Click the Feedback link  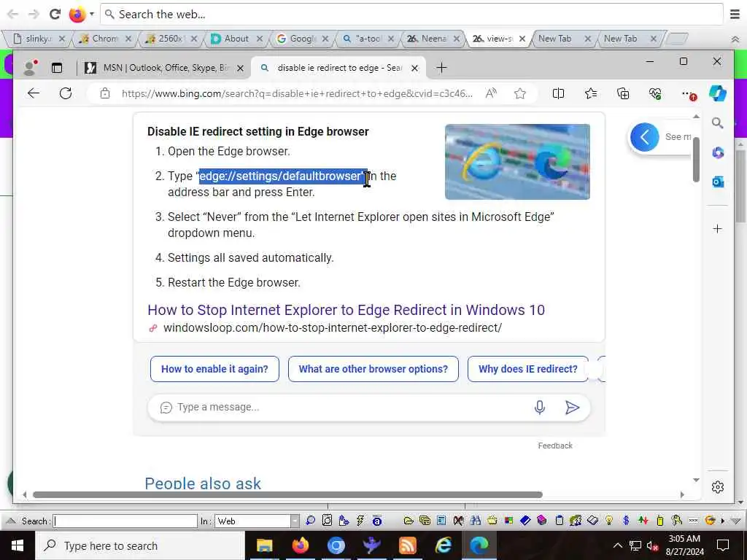point(555,446)
